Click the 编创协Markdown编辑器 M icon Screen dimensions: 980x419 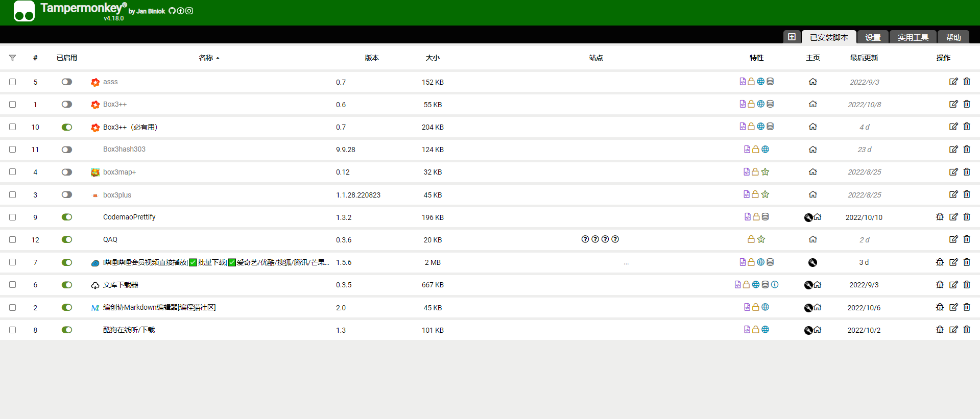point(95,308)
